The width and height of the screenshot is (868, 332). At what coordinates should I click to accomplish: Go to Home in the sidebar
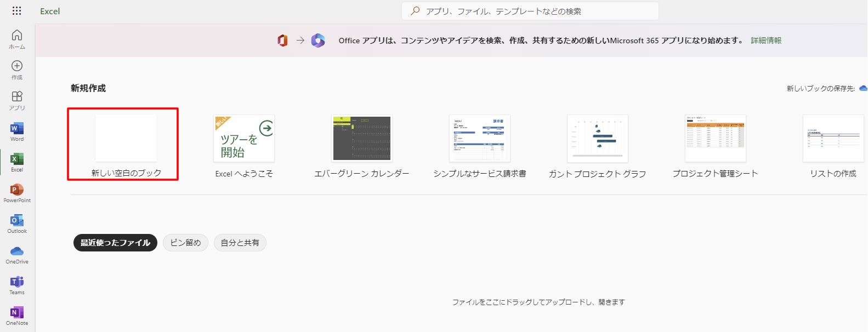point(17,39)
